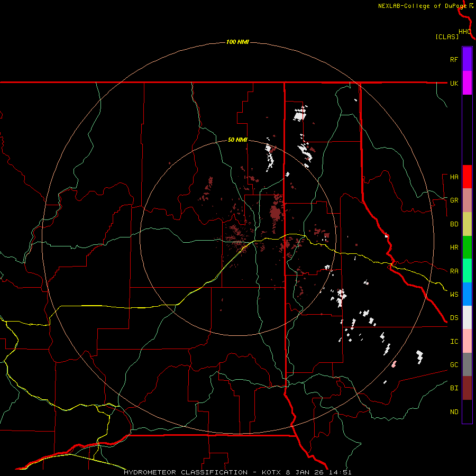This screenshot has height=476, width=476.
Task: Click the 100 NMI range ring label
Action: coord(237,42)
